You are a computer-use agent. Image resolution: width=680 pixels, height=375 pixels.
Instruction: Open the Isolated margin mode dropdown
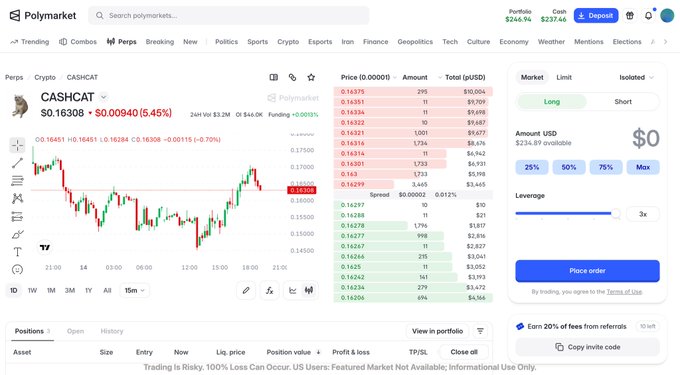tap(636, 77)
